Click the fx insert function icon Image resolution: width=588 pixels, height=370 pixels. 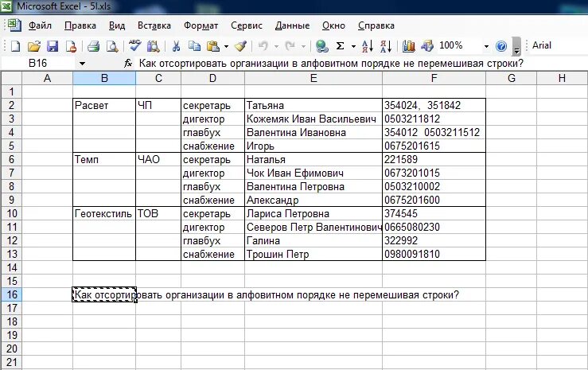click(x=128, y=63)
